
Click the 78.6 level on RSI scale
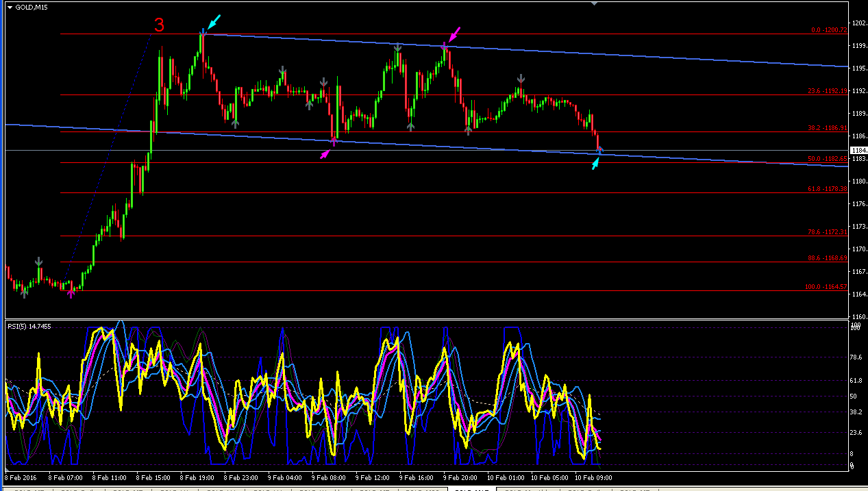click(856, 357)
